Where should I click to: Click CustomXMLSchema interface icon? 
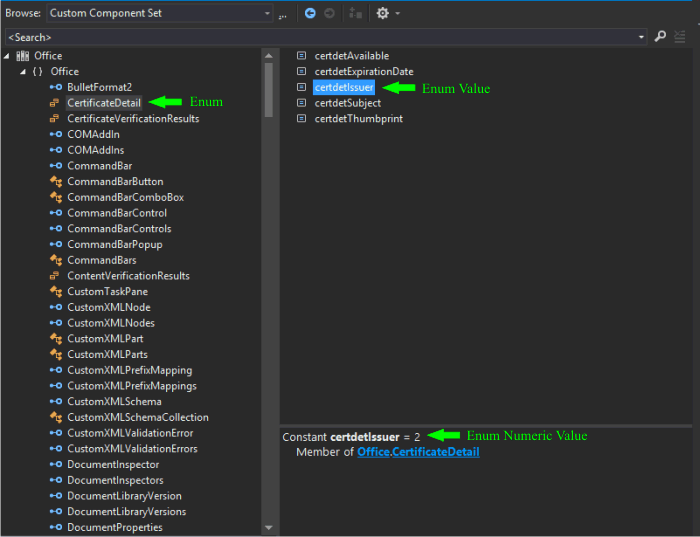coord(56,401)
